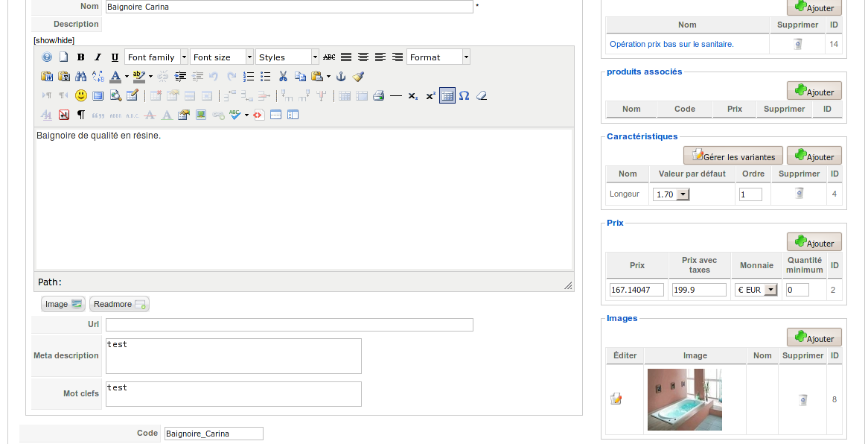Viewport: 868px width, 444px height.
Task: Open the Styles dropdown
Action: click(287, 57)
